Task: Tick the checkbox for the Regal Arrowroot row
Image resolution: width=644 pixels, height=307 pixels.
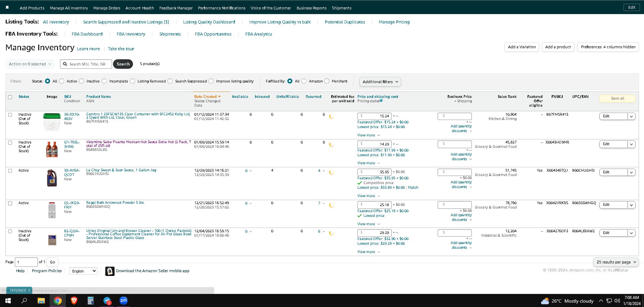Action: tap(10, 203)
